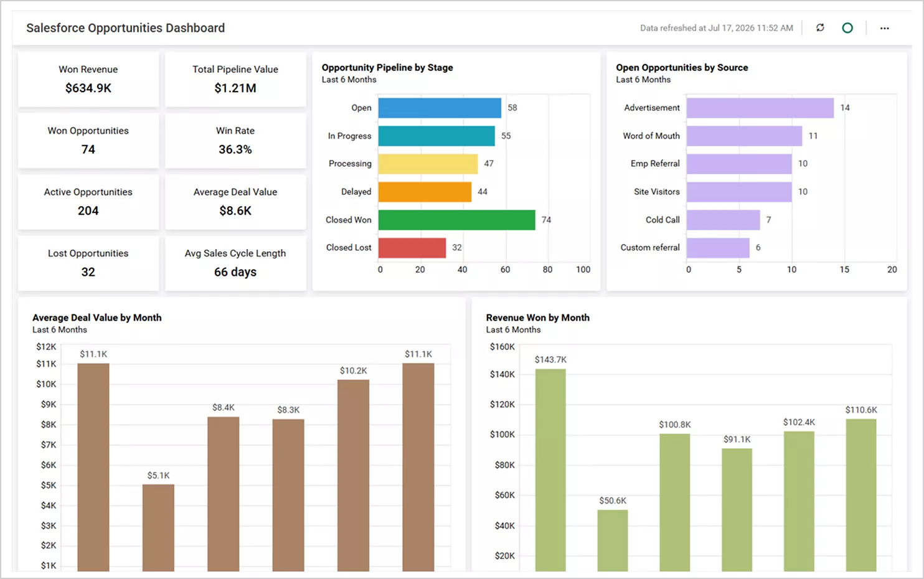Screen dimensions: 924x579
Task: Click the brown $5.1K deal value bar
Action: tap(158, 527)
